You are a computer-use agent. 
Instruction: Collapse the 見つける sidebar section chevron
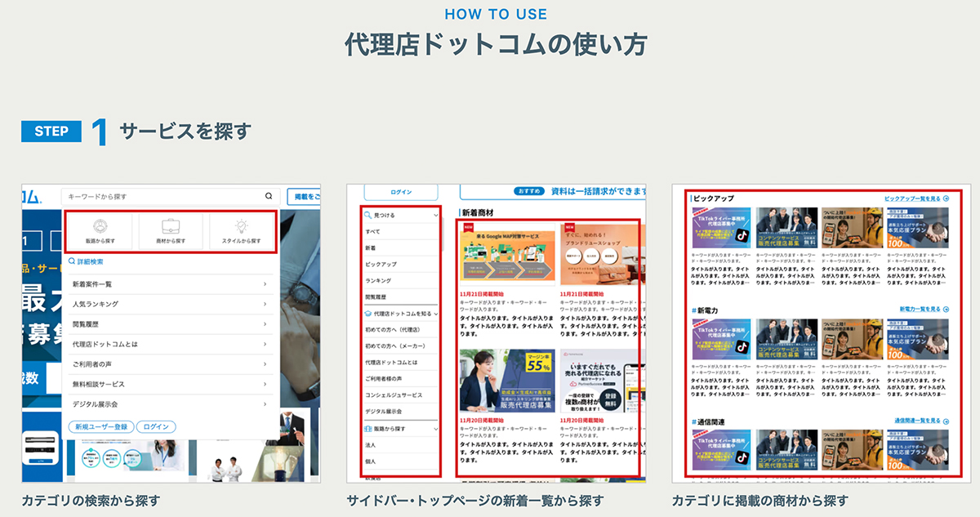[436, 216]
